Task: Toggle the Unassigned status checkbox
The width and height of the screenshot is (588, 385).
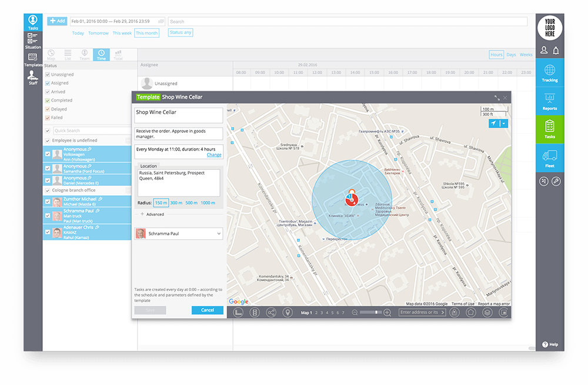Action: pyautogui.click(x=47, y=75)
